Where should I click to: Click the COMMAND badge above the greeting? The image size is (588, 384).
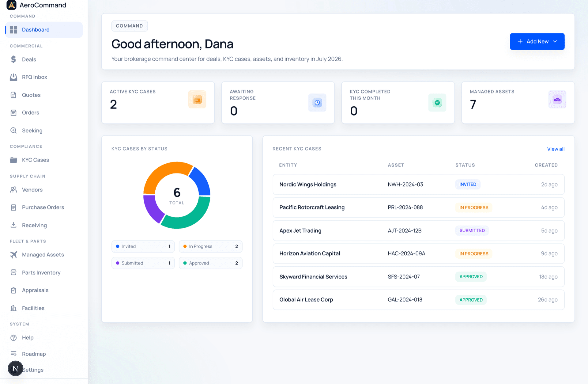tap(130, 26)
